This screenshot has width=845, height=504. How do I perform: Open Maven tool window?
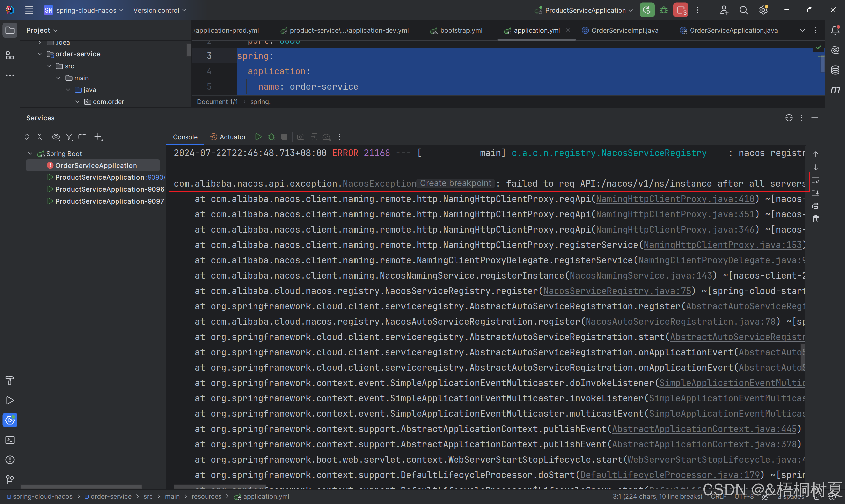click(835, 90)
